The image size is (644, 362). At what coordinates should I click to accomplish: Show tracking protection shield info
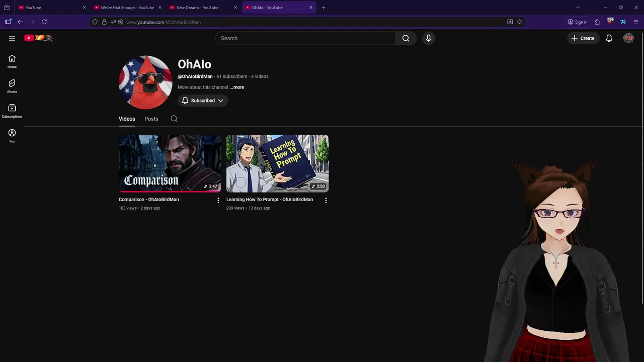[x=95, y=22]
